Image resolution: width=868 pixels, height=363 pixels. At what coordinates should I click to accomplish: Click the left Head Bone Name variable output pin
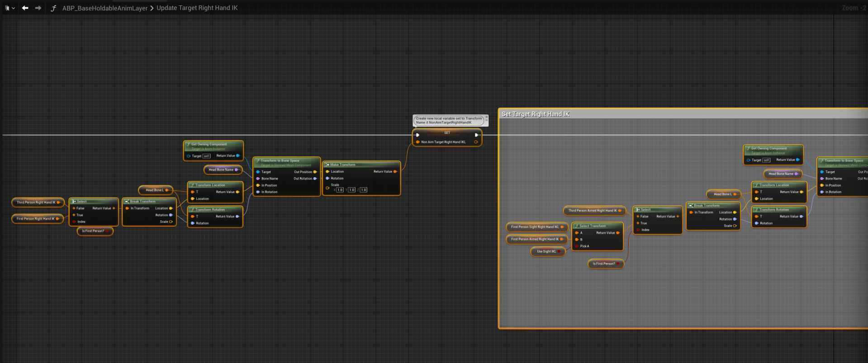coord(236,170)
